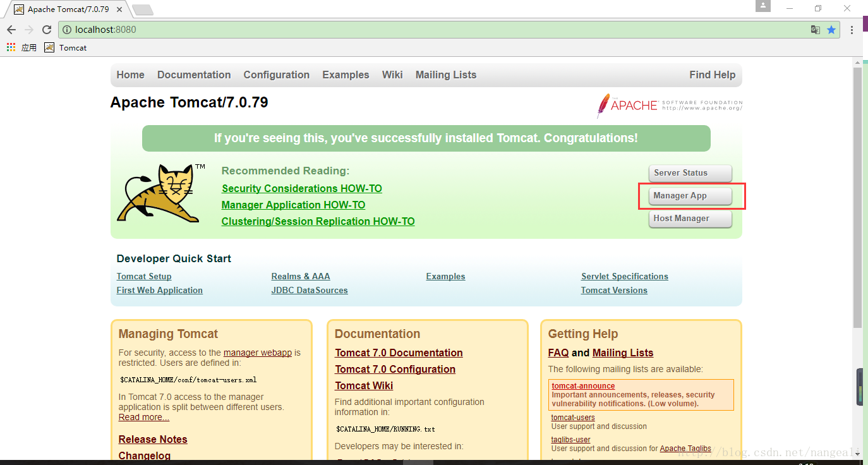Click the Developer Quick Start heading
The image size is (868, 465).
pyautogui.click(x=174, y=258)
